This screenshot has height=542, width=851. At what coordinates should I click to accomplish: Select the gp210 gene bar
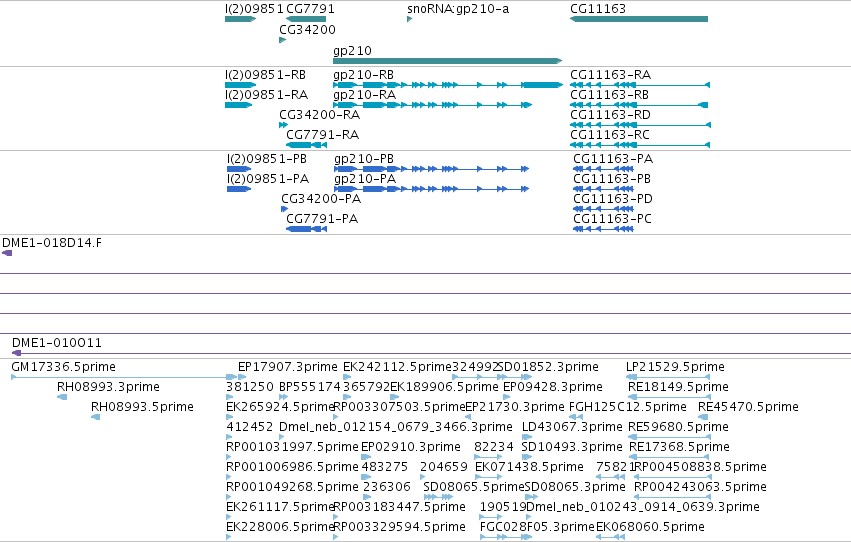447,61
